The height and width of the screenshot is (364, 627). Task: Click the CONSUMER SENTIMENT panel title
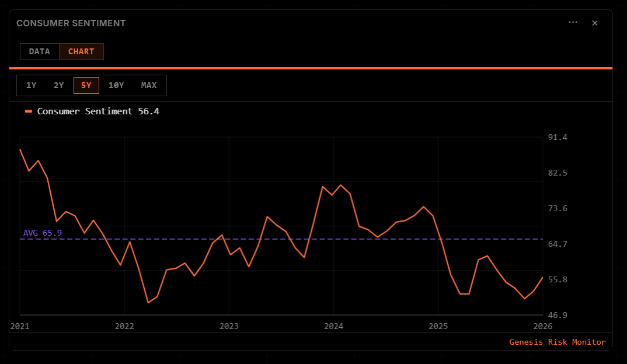tap(71, 23)
